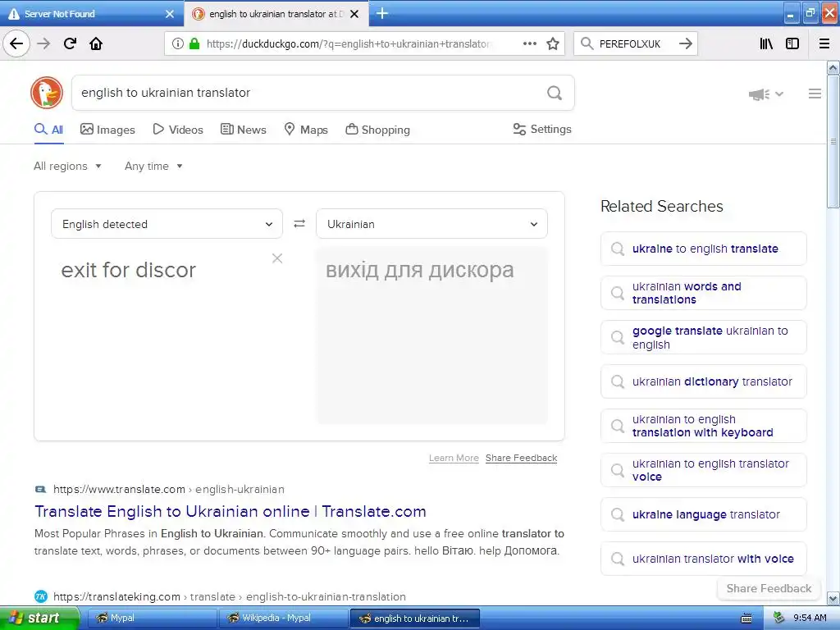Open page actions three-dots menu
Image resolution: width=840 pixels, height=630 pixels.
click(529, 44)
